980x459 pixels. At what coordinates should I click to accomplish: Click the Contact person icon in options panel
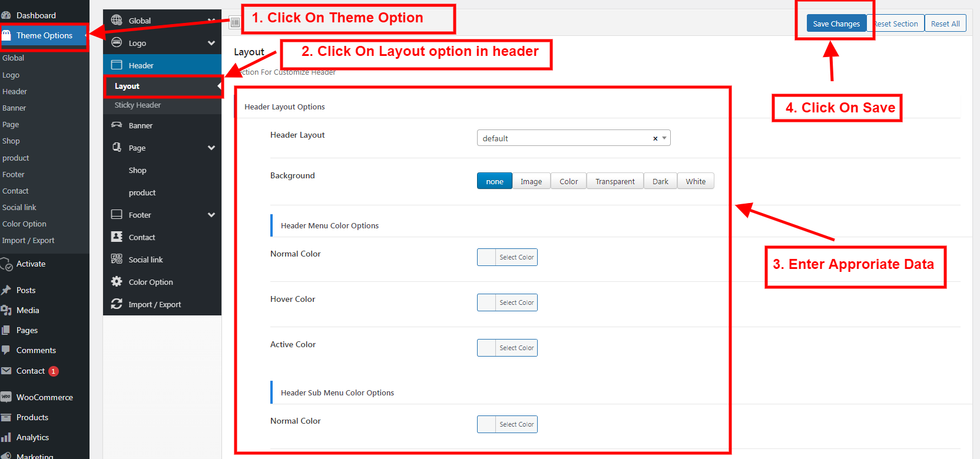(x=117, y=237)
